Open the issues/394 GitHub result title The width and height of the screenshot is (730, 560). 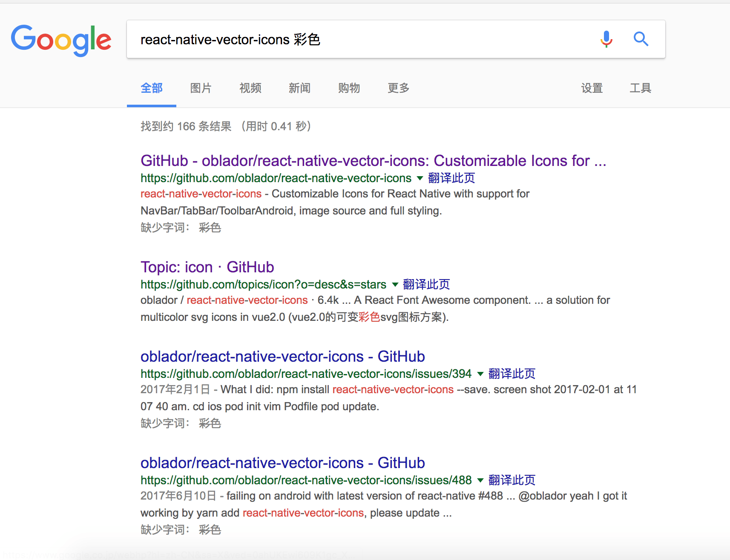click(x=283, y=357)
